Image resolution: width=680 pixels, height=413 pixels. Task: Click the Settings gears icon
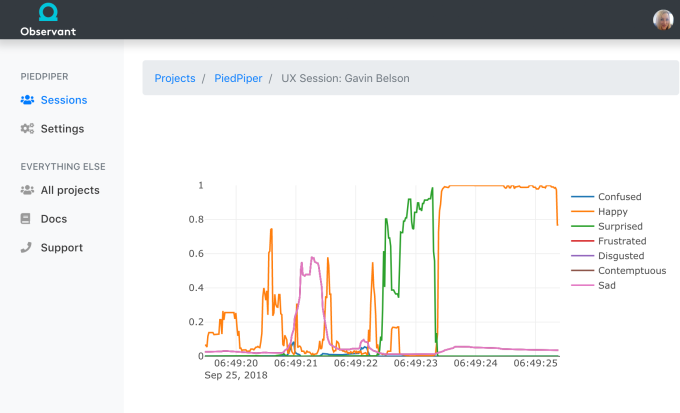[27, 128]
